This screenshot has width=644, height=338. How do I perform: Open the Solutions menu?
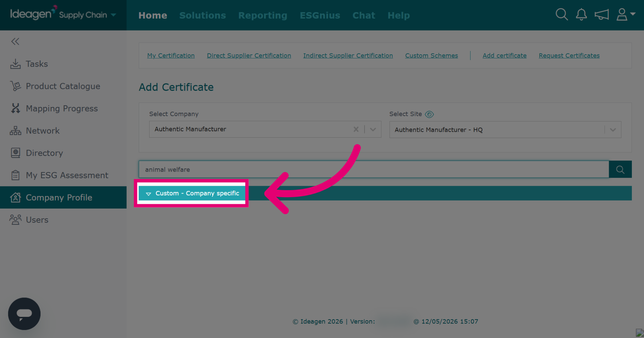coord(203,15)
